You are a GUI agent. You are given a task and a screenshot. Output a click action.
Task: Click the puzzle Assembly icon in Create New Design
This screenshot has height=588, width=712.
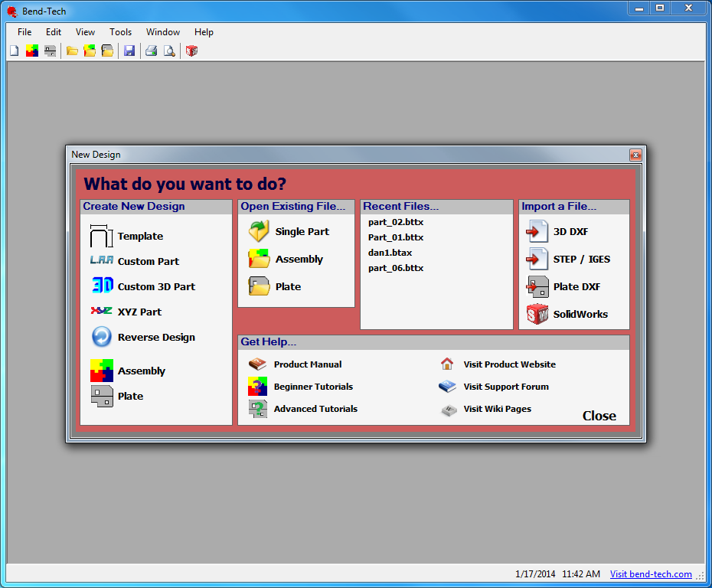click(x=102, y=371)
